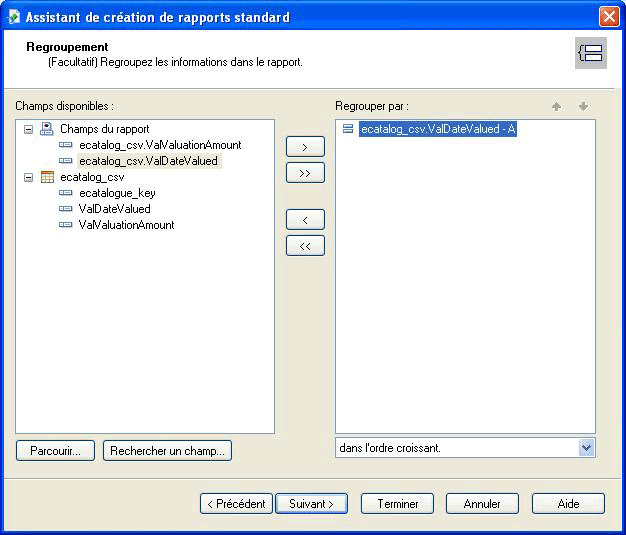Select ValDateValued under the ecatalog_csv table
The image size is (626, 535).
tap(114, 209)
